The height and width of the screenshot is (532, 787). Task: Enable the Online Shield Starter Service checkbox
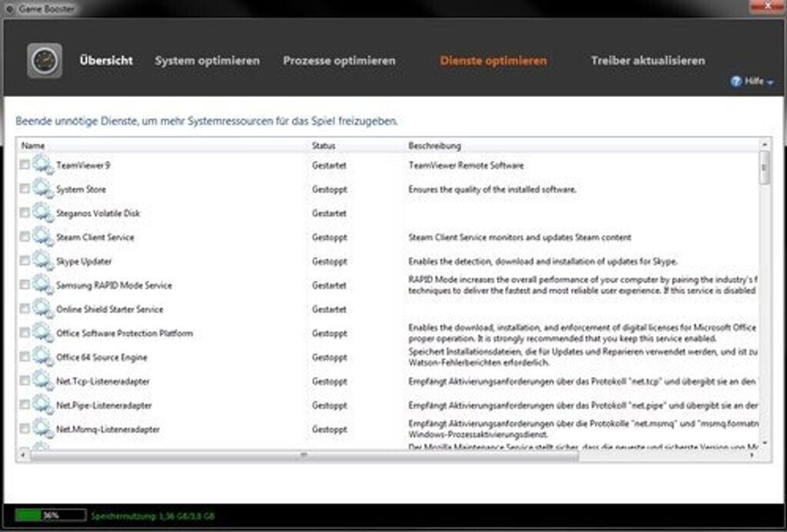pos(25,309)
